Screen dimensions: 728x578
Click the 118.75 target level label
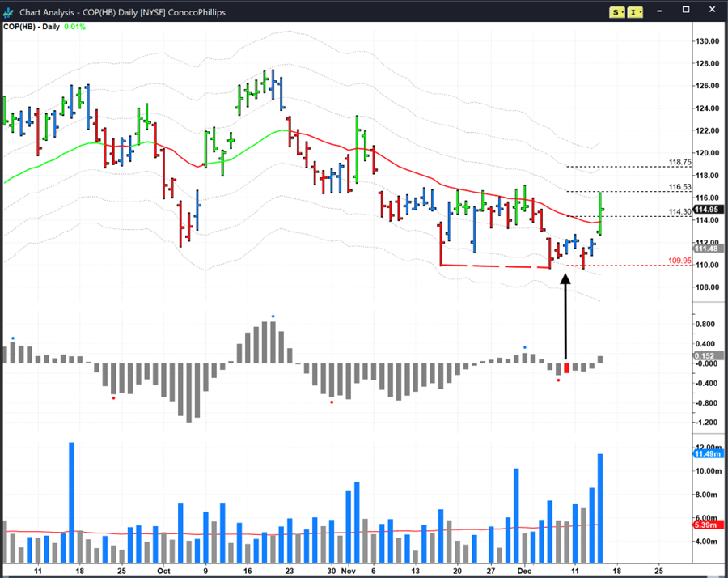[679, 162]
